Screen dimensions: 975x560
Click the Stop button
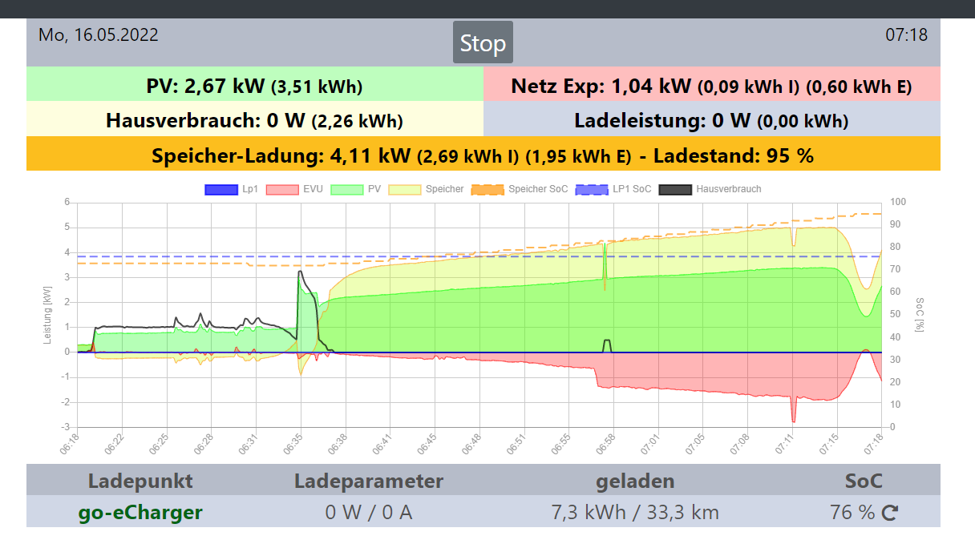(483, 42)
